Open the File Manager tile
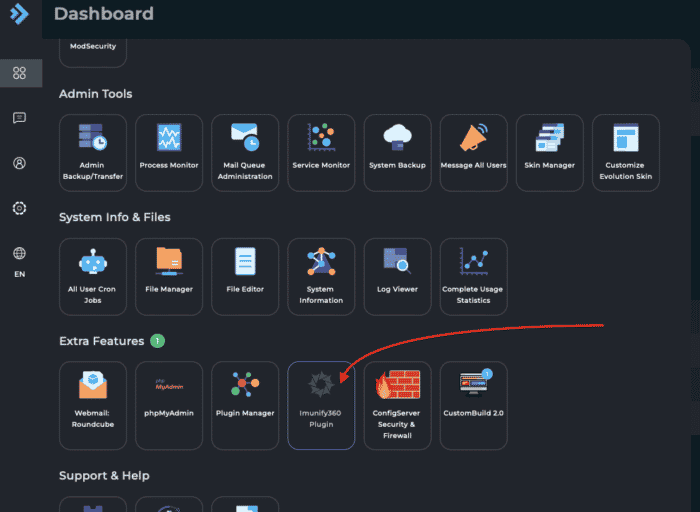 click(x=168, y=276)
